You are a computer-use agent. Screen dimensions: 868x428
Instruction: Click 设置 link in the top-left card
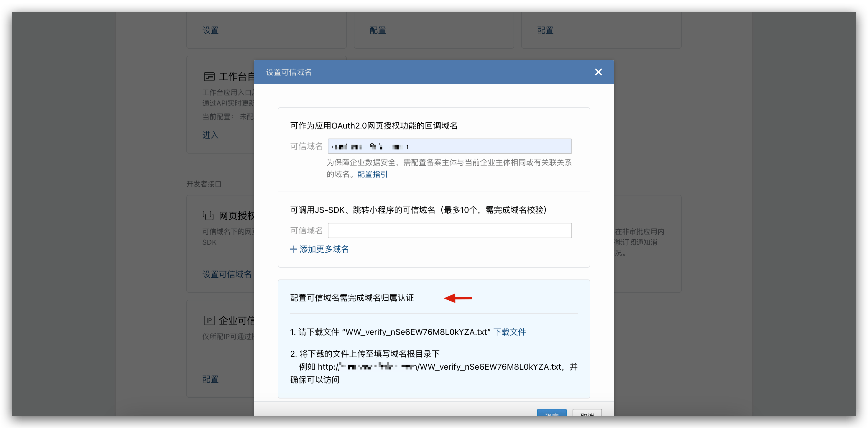[210, 30]
